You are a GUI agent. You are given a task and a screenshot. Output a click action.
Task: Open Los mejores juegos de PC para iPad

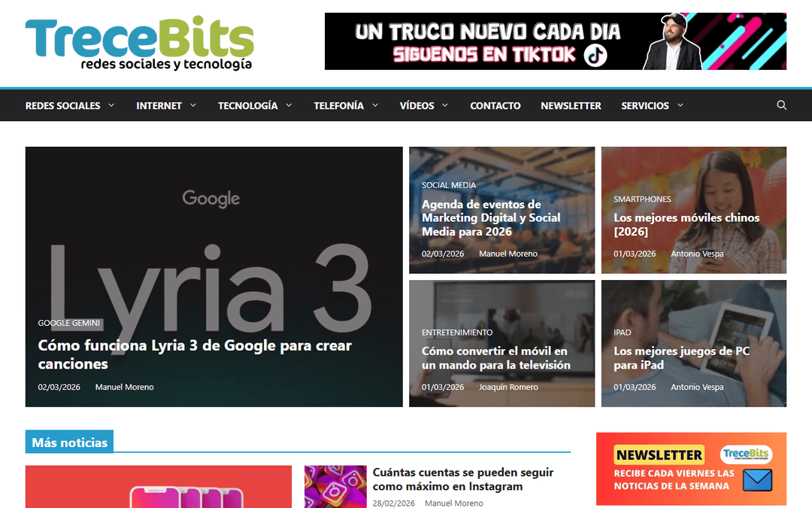point(681,357)
